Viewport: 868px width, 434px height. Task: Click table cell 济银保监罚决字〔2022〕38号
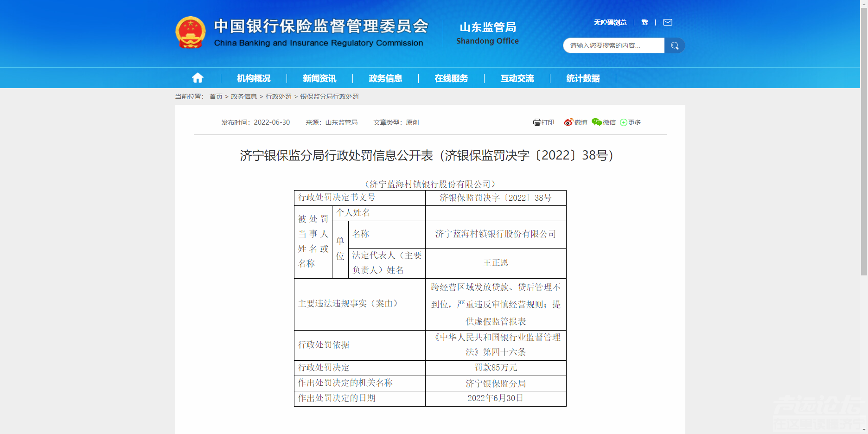(496, 198)
